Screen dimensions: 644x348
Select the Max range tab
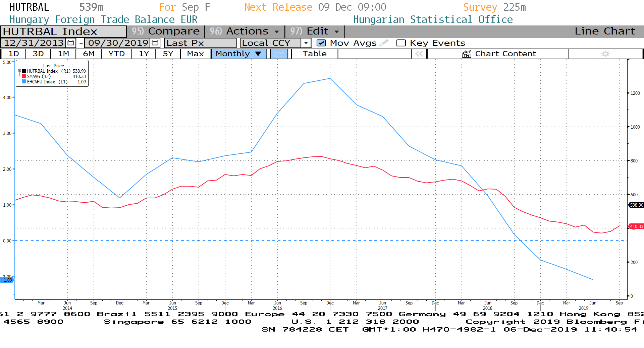click(x=196, y=54)
